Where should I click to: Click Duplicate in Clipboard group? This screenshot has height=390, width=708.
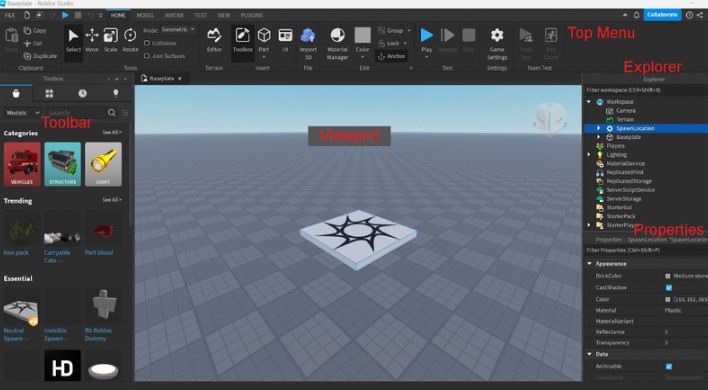click(40, 56)
